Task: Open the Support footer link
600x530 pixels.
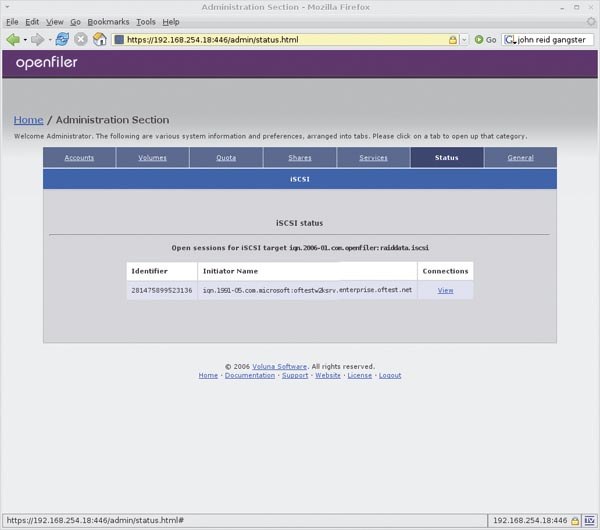Action: (295, 375)
